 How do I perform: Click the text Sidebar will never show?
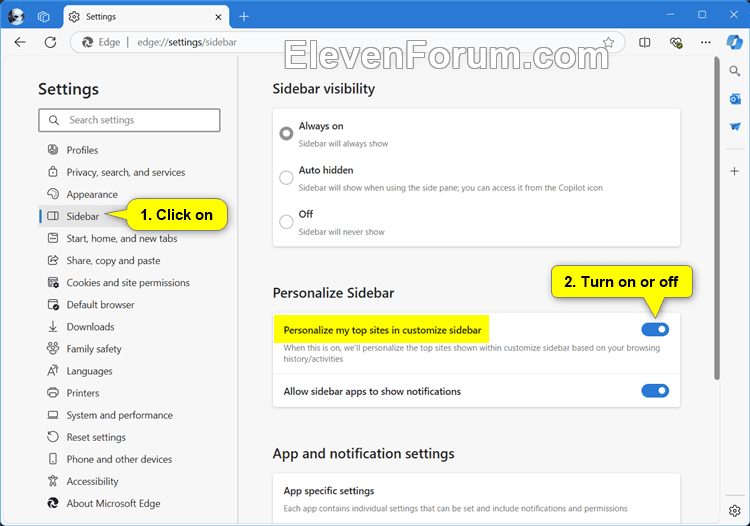tap(342, 232)
